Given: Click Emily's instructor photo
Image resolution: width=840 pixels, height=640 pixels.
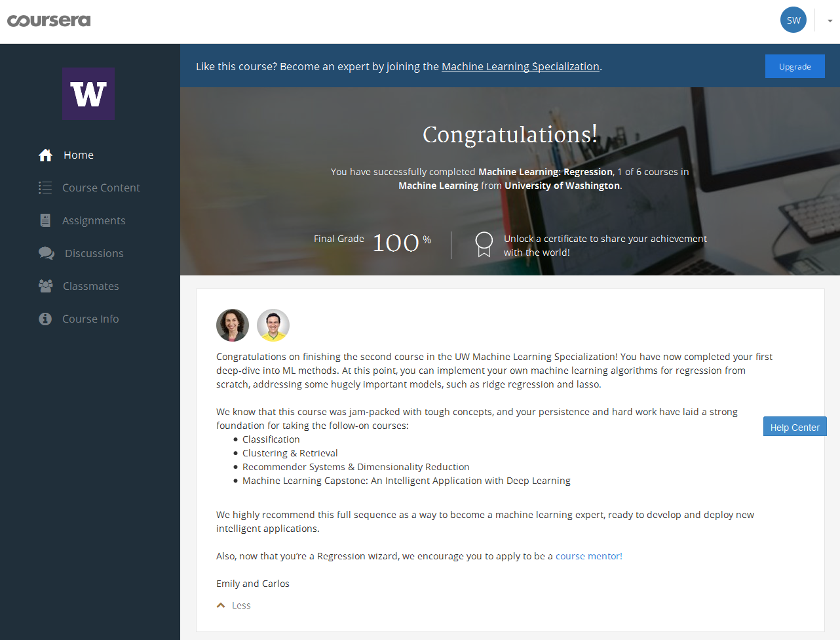Looking at the screenshot, I should tap(233, 325).
